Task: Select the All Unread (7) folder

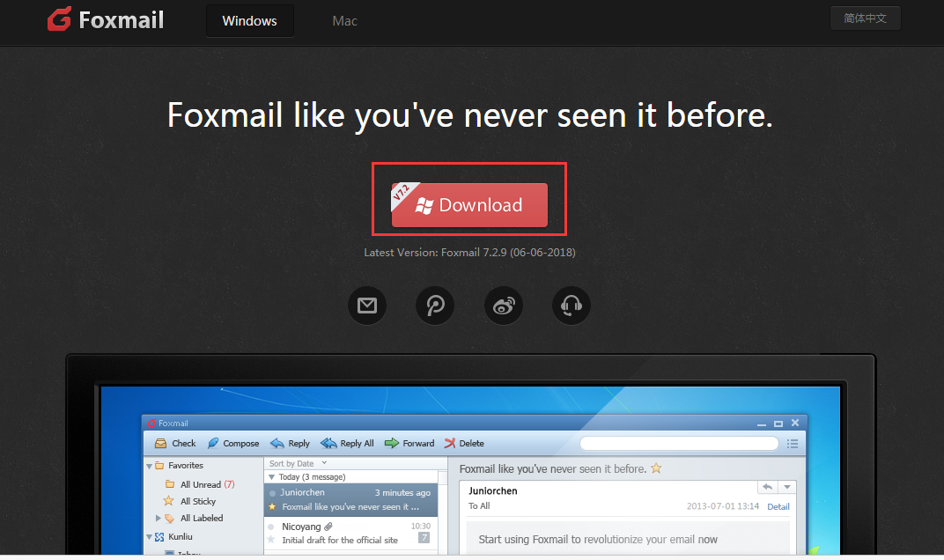Action: [x=200, y=484]
